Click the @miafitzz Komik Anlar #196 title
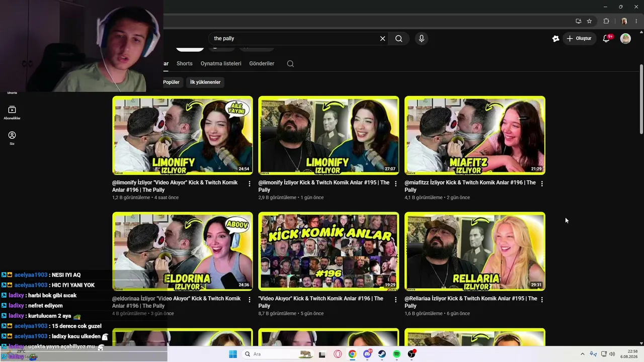The height and width of the screenshot is (362, 644). (x=470, y=186)
